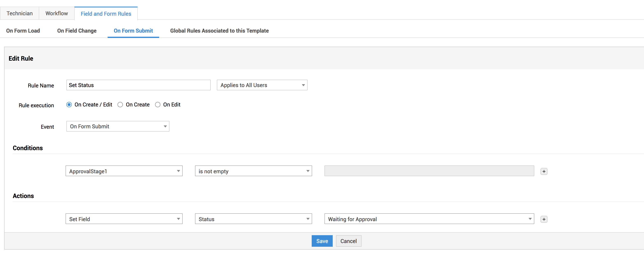Change the 'is not empty' operator dropdown
Screen dimensions: 644x262
click(x=253, y=171)
